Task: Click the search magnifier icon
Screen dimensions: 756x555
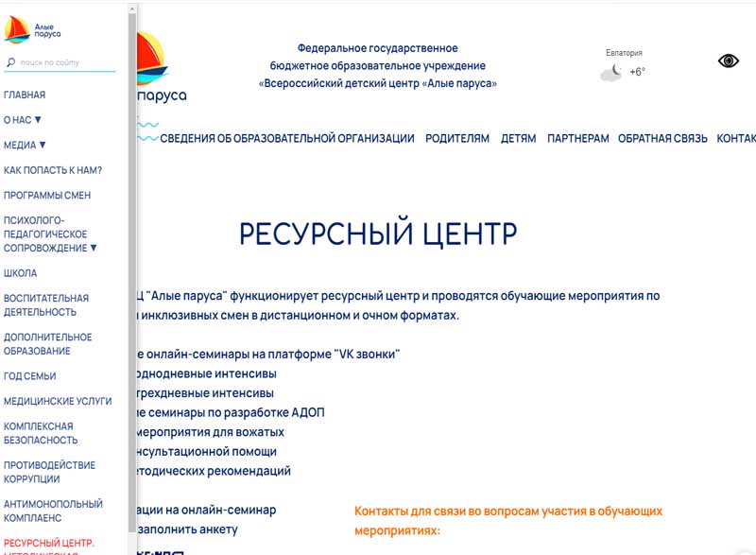Action: pos(11,62)
